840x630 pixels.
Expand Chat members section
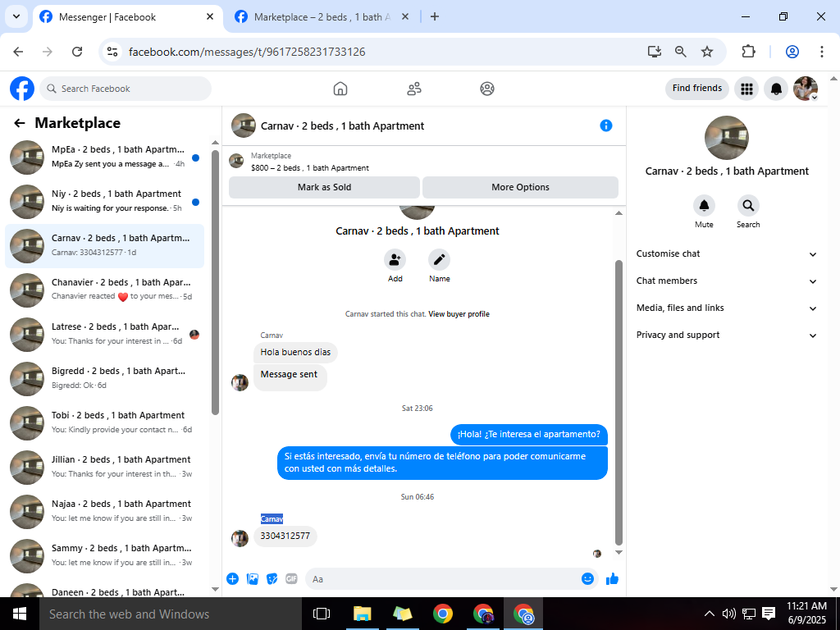(x=727, y=281)
